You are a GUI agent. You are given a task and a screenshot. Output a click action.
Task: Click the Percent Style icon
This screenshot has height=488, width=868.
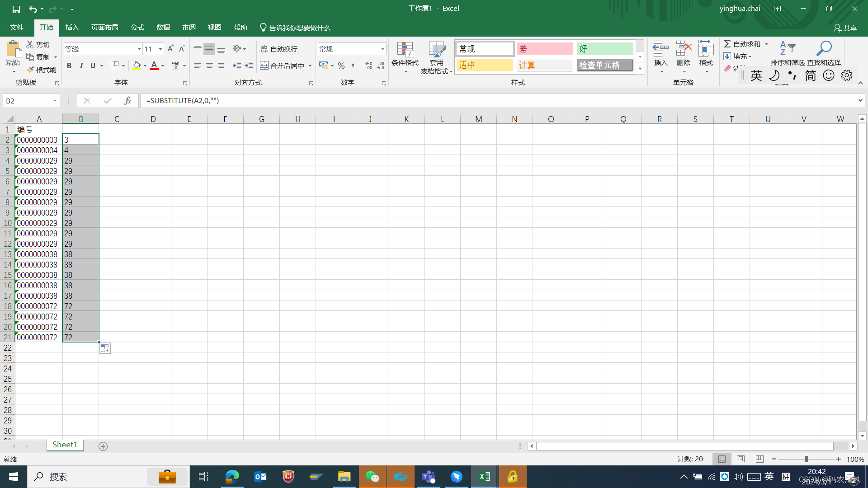341,66
